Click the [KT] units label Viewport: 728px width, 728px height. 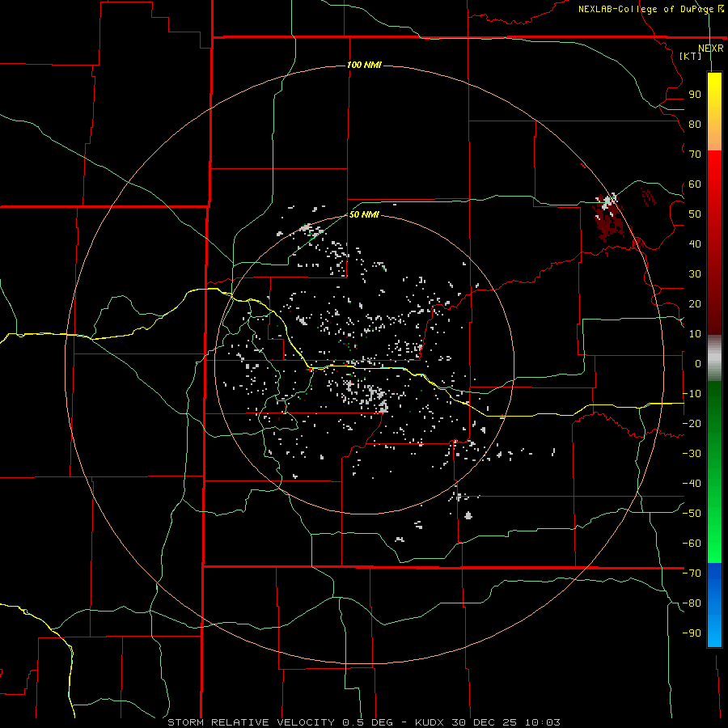click(x=691, y=56)
